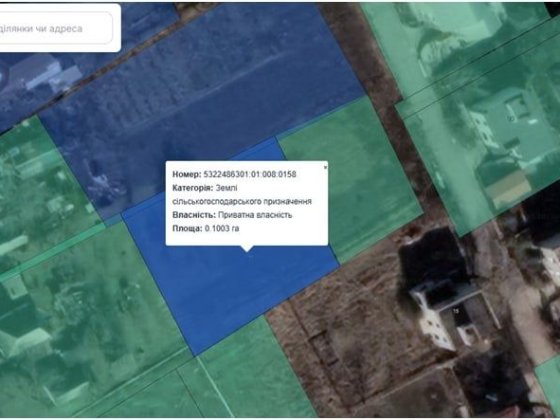Focus the parcel or address search field

(56, 28)
